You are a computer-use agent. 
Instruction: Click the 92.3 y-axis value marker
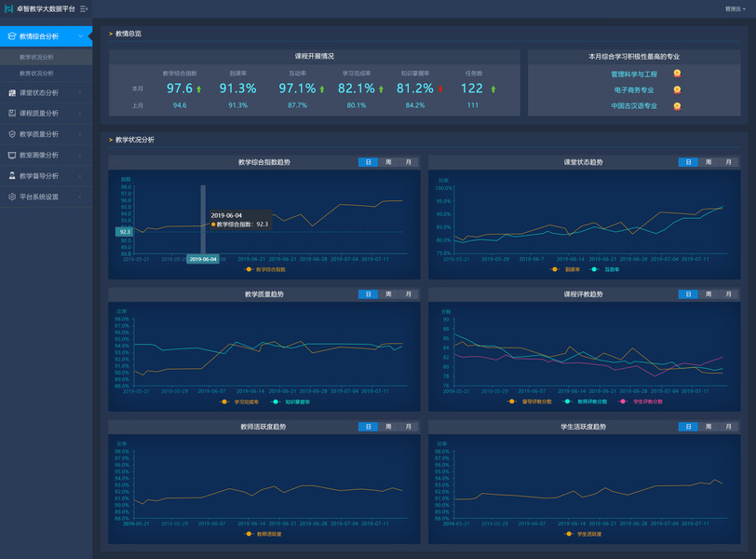[x=125, y=232]
